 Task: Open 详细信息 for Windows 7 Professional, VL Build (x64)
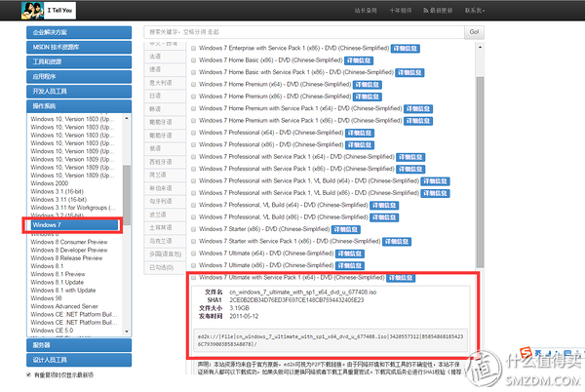[384, 205]
